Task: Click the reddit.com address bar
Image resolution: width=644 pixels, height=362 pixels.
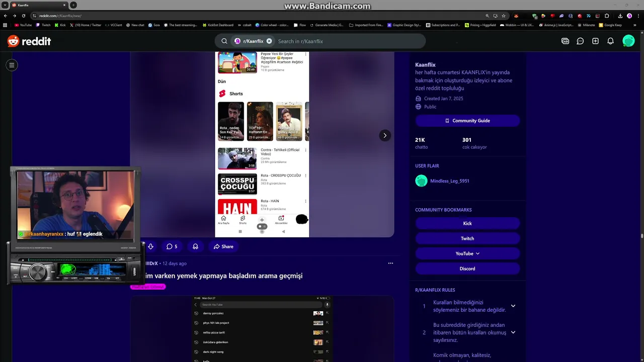Action: click(252, 16)
